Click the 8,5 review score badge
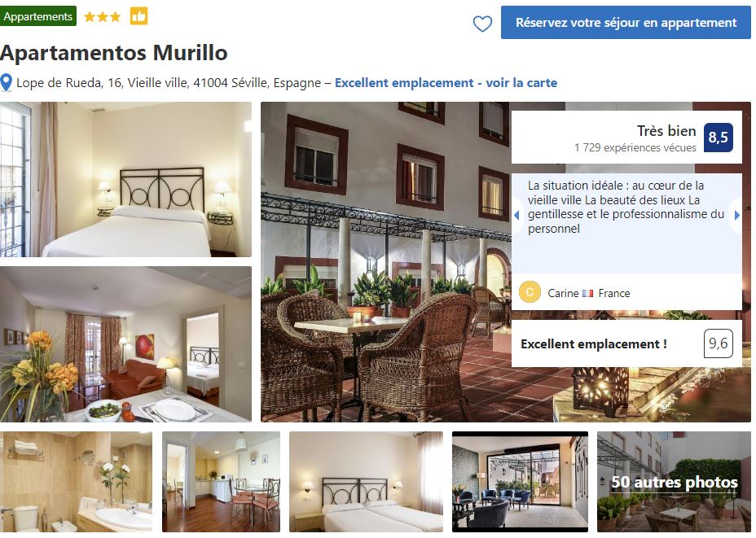This screenshot has width=756, height=538. [x=718, y=138]
